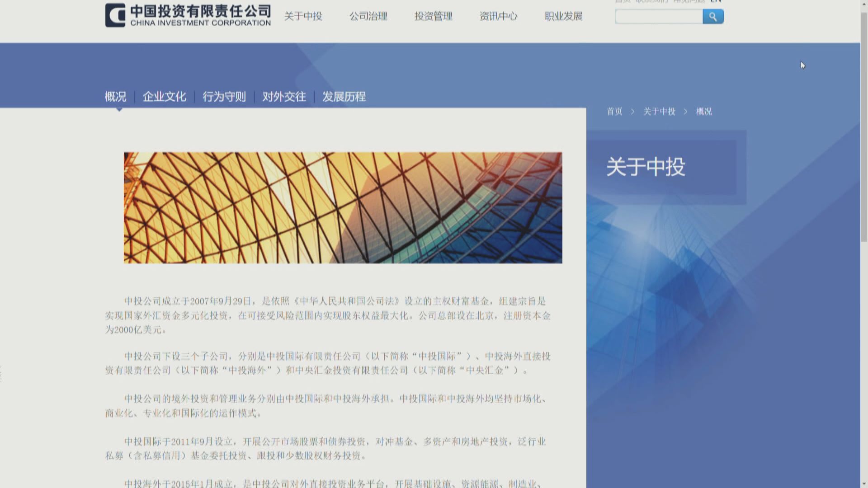868x488 pixels.
Task: Click the 概况 breadcrumb item
Action: pyautogui.click(x=704, y=112)
